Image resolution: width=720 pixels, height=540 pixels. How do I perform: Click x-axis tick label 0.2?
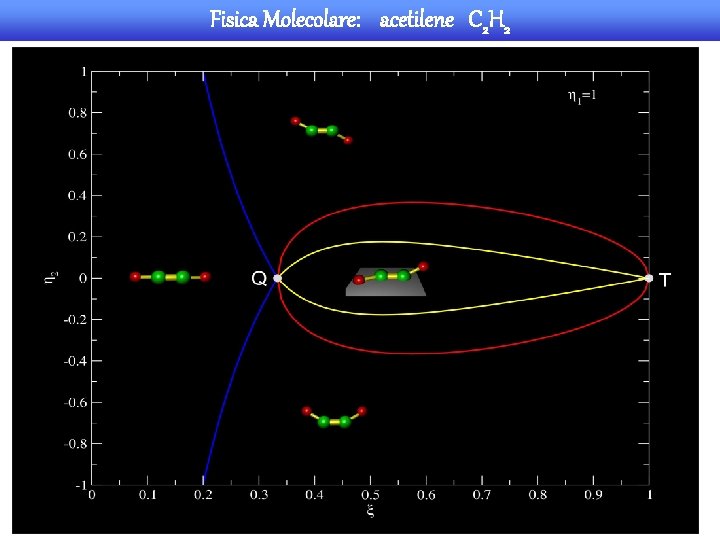[203, 495]
